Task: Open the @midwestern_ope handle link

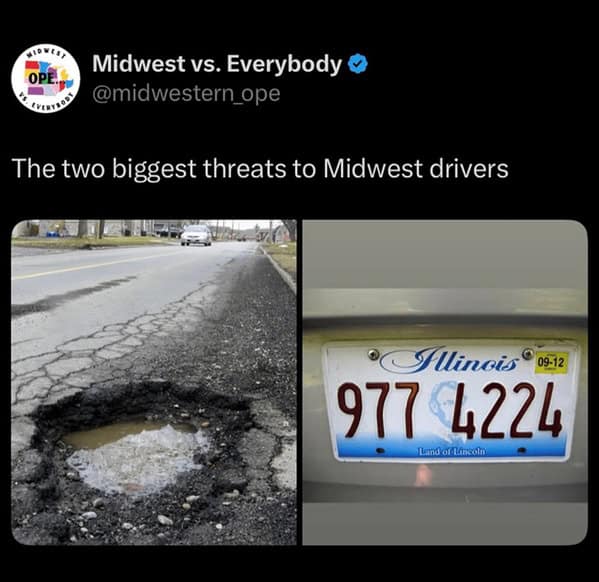Action: [186, 94]
